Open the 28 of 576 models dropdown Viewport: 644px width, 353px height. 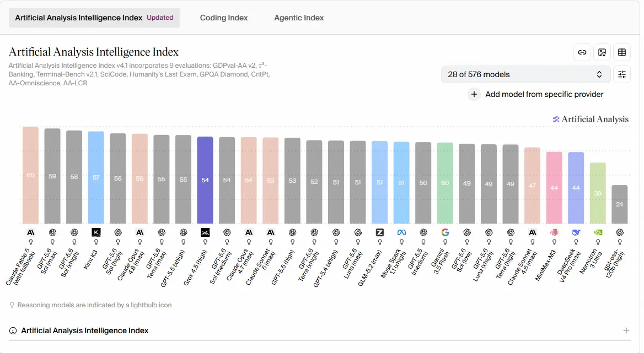click(x=525, y=74)
